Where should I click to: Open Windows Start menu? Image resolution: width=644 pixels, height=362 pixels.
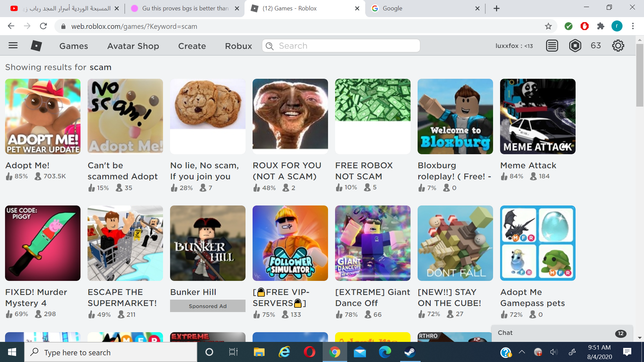click(x=12, y=352)
